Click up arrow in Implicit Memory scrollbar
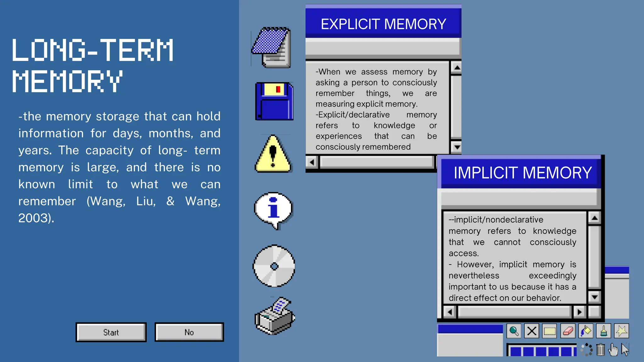The image size is (644, 362). click(594, 218)
